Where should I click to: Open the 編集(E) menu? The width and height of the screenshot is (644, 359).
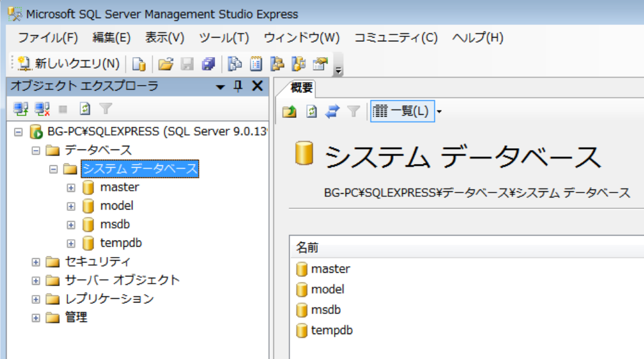pyautogui.click(x=111, y=38)
